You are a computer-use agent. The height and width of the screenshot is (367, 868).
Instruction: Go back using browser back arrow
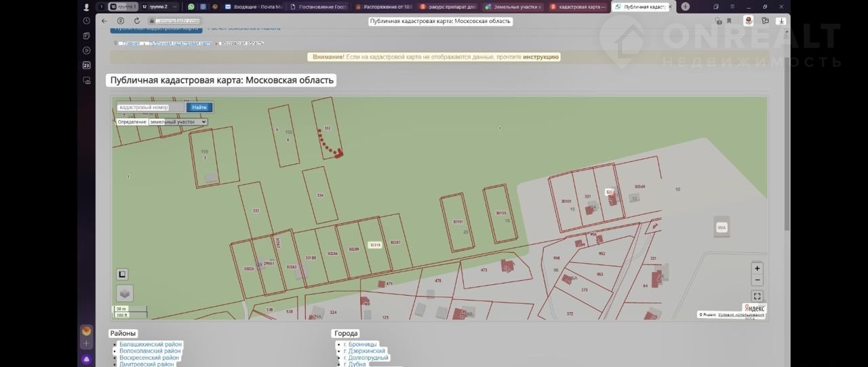click(x=104, y=21)
